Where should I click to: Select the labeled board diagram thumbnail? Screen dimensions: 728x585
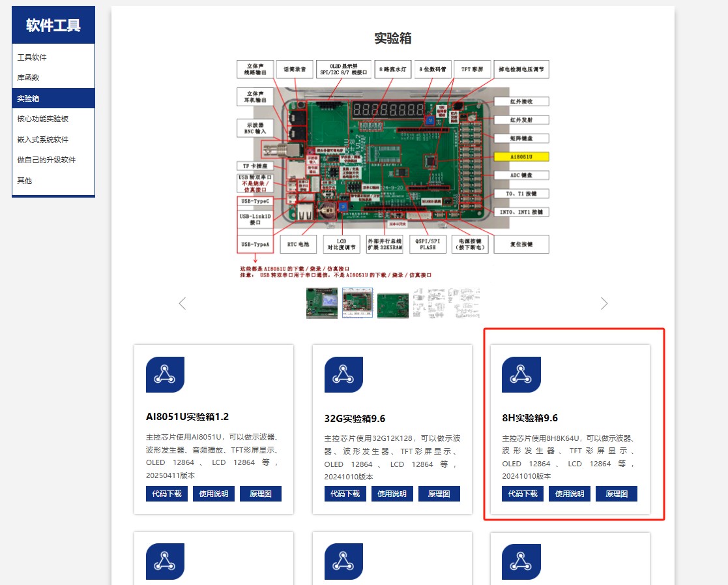click(x=358, y=303)
